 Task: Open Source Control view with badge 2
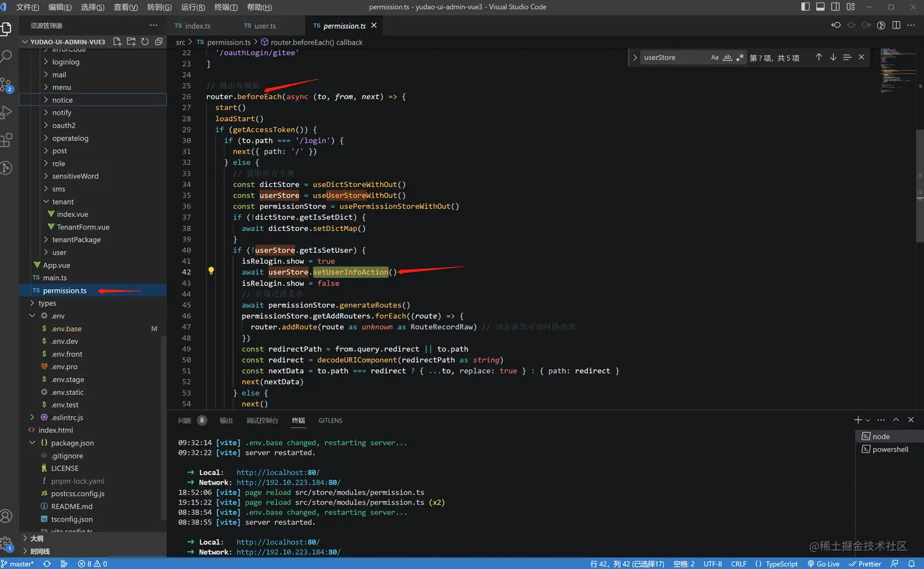pyautogui.click(x=6, y=85)
